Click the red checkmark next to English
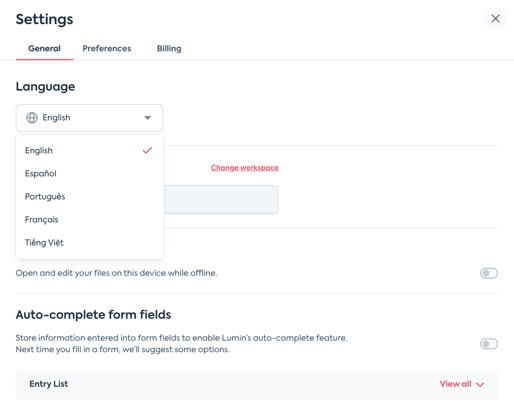This screenshot has width=514, height=415. tap(147, 150)
